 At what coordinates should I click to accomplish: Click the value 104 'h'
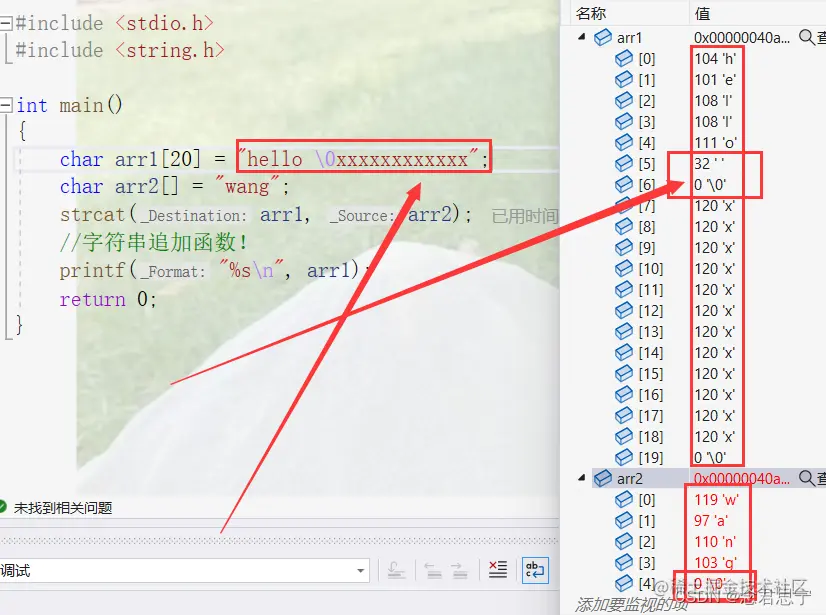pyautogui.click(x=715, y=58)
